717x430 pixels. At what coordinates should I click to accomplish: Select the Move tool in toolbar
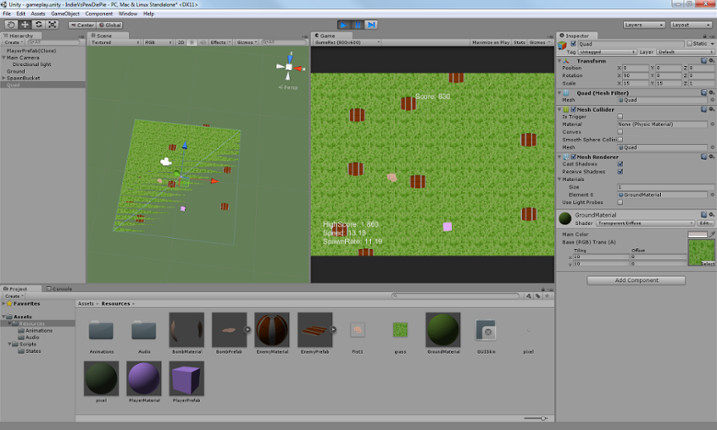pyautogui.click(x=25, y=24)
